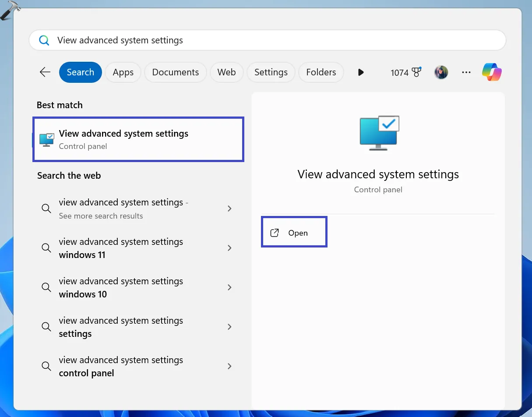Click the 1074 rewards trophy icon
Screen dimensions: 532x417
(416, 72)
